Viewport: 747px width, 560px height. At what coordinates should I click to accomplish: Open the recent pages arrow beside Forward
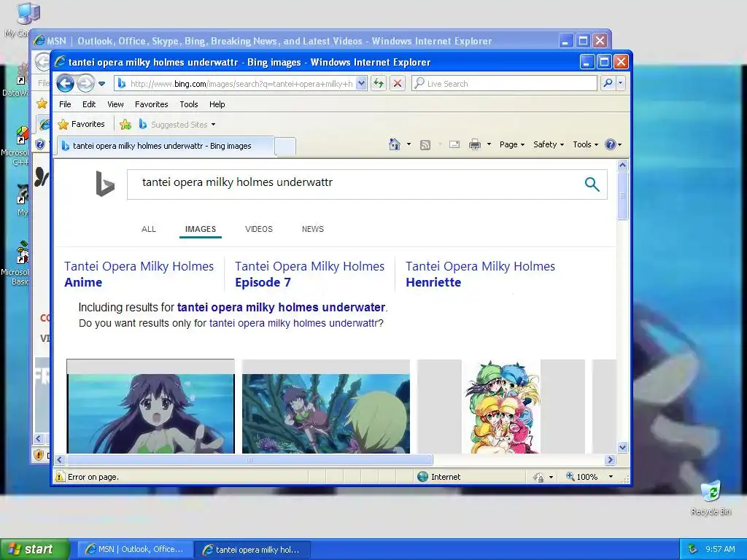click(101, 84)
